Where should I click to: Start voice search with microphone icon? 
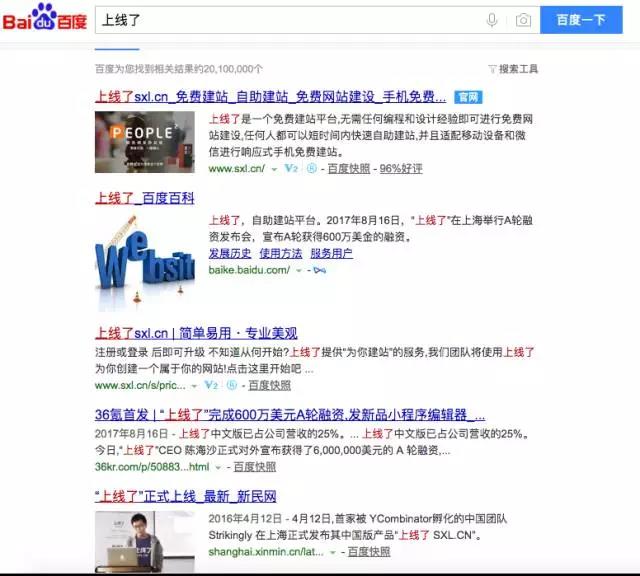492,20
